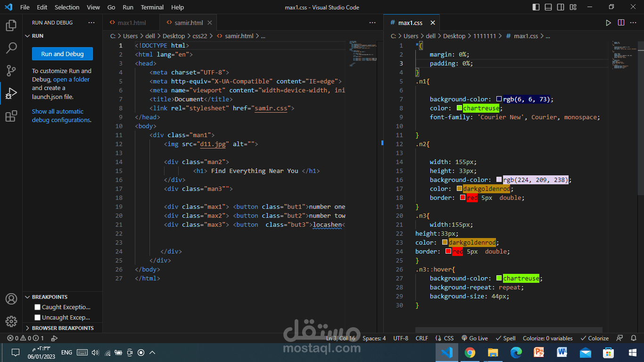The height and width of the screenshot is (362, 644).
Task: Click rgb(224, 209, 238) color swatch on line 16
Action: (499, 180)
